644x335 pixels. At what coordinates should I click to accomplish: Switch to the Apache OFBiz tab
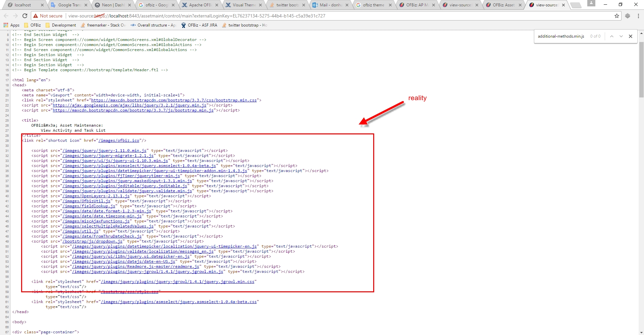200,5
